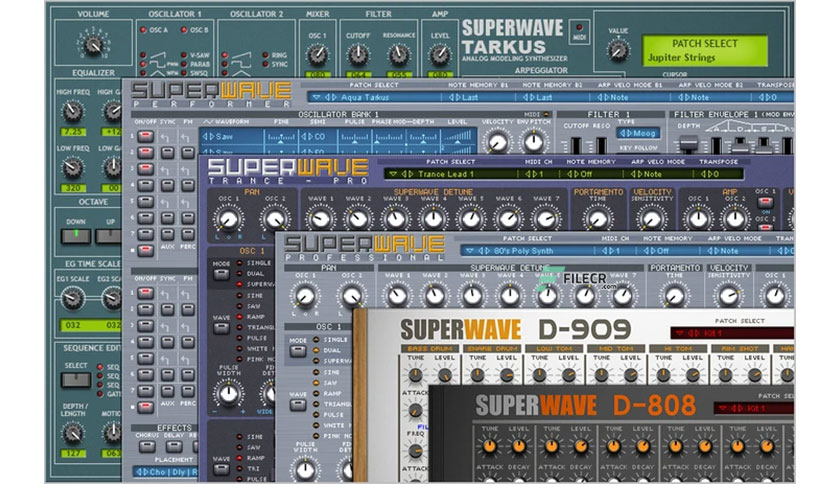
Task: Toggle V-SAW waveform on Tarkus
Action: [x=184, y=55]
